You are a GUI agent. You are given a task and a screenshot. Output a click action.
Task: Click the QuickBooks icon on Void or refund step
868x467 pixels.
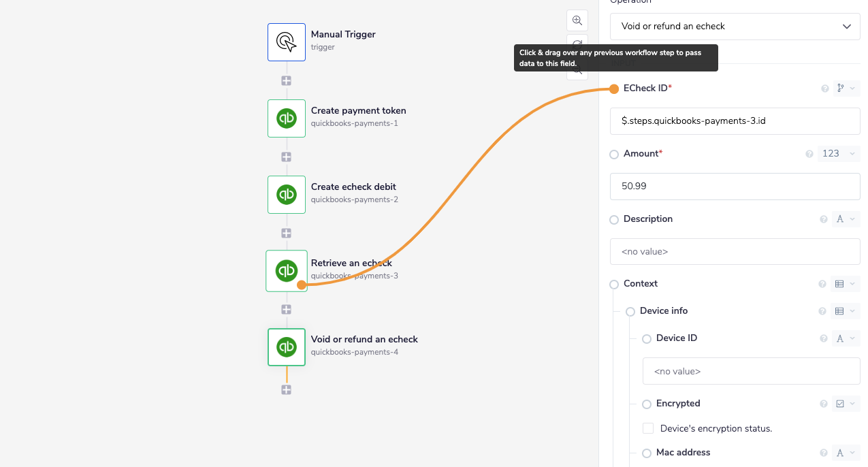click(x=287, y=347)
